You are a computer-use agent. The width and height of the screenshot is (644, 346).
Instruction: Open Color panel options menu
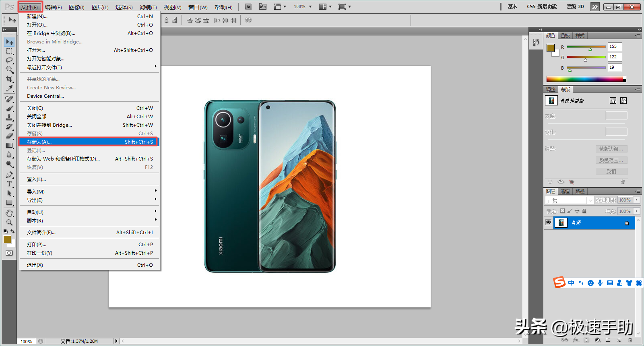click(x=638, y=36)
